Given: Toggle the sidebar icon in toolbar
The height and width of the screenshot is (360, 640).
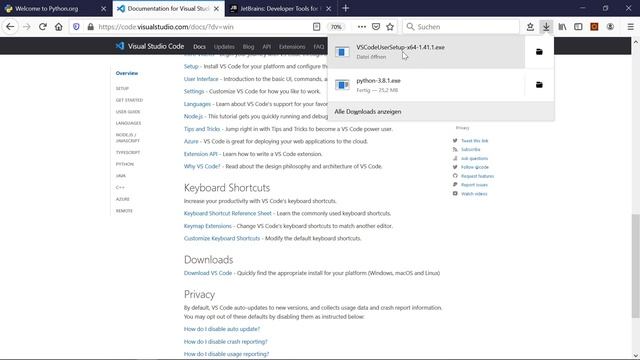Looking at the screenshot, I should pyautogui.click(x=578, y=27).
